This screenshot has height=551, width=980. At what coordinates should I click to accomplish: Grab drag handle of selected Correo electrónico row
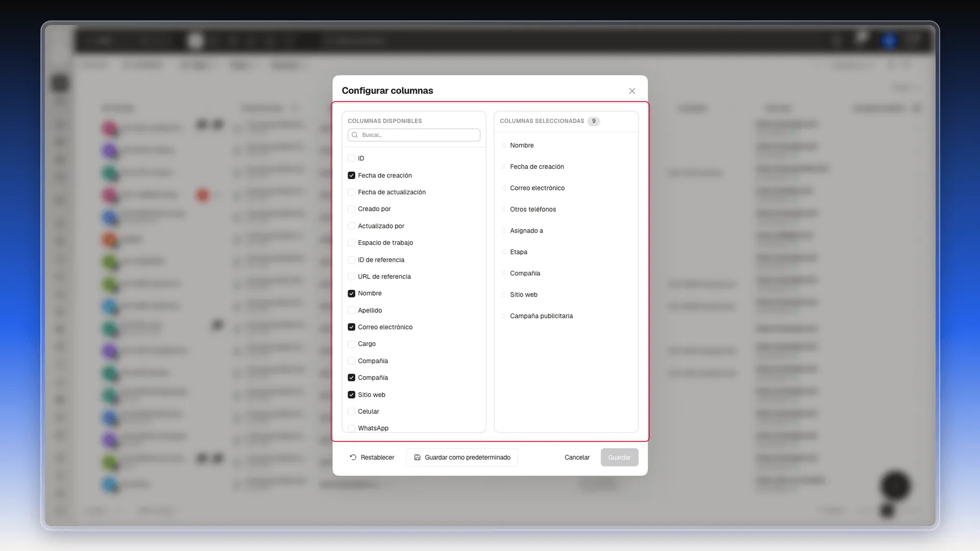pos(504,188)
